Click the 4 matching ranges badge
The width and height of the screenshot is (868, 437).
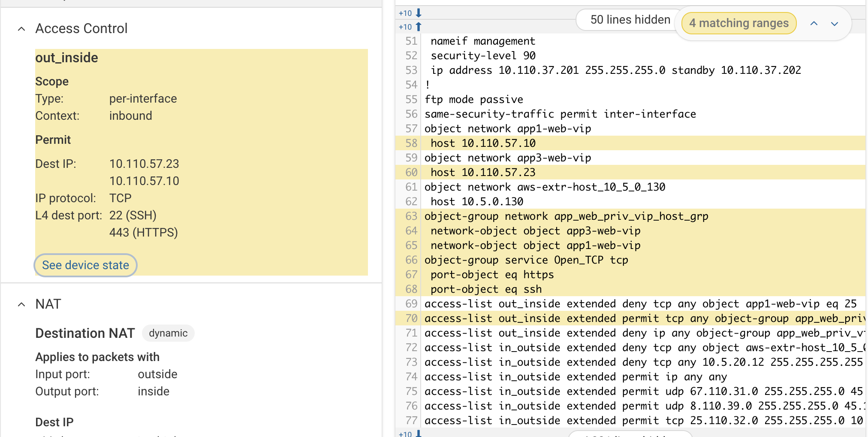pos(738,23)
